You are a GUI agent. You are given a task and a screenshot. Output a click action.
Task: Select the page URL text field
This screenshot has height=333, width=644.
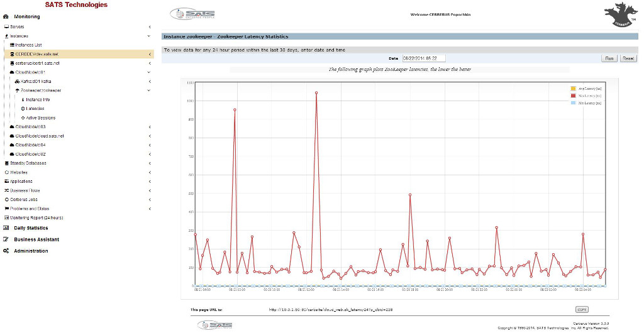(x=331, y=310)
